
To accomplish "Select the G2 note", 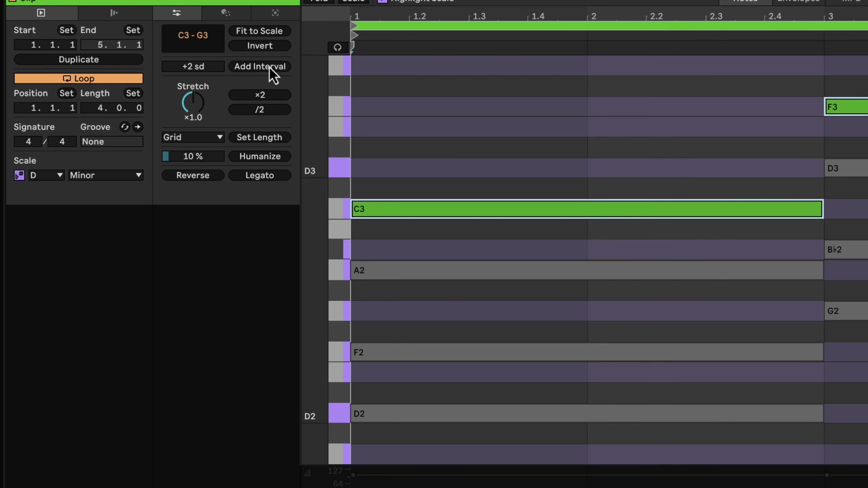I will (x=846, y=311).
